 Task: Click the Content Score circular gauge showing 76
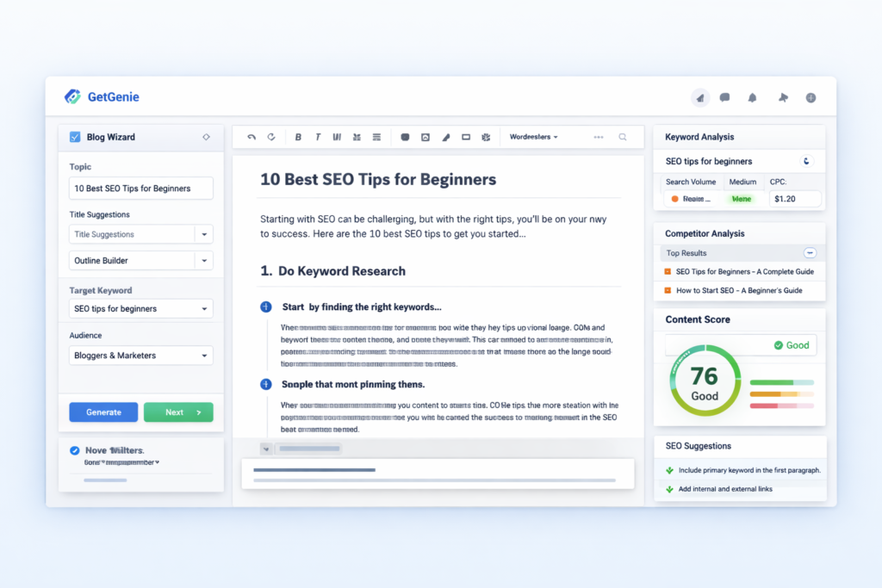point(705,381)
